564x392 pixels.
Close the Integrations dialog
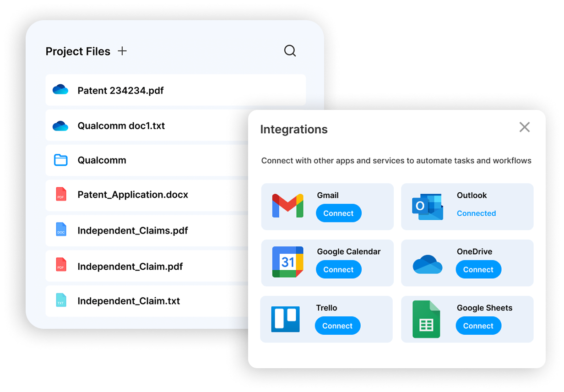point(525,127)
